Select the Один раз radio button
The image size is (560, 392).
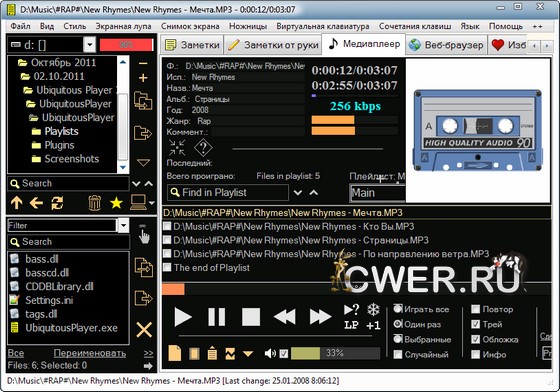click(x=398, y=324)
